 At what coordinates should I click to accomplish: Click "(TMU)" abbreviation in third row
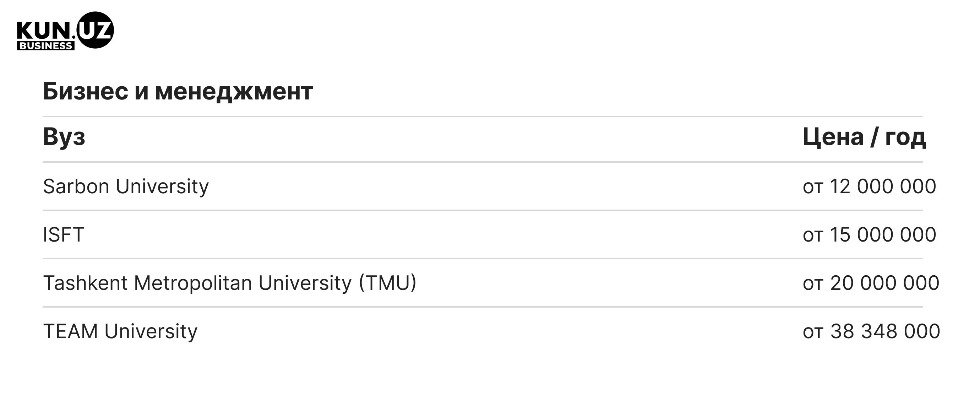pyautogui.click(x=388, y=283)
